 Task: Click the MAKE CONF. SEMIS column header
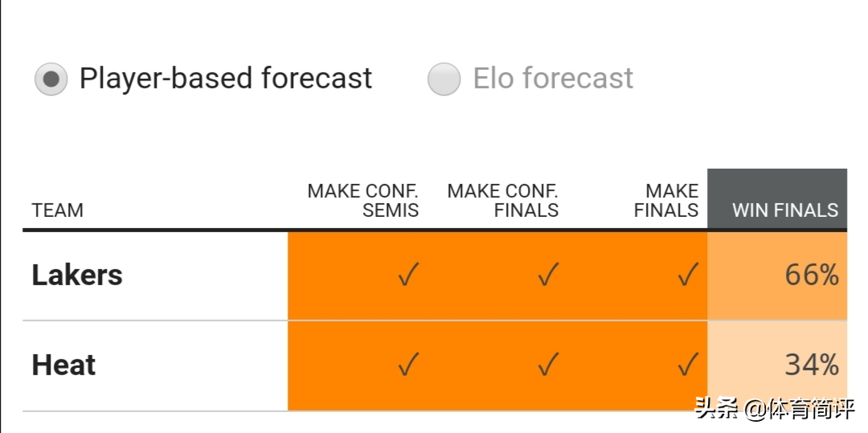click(363, 201)
